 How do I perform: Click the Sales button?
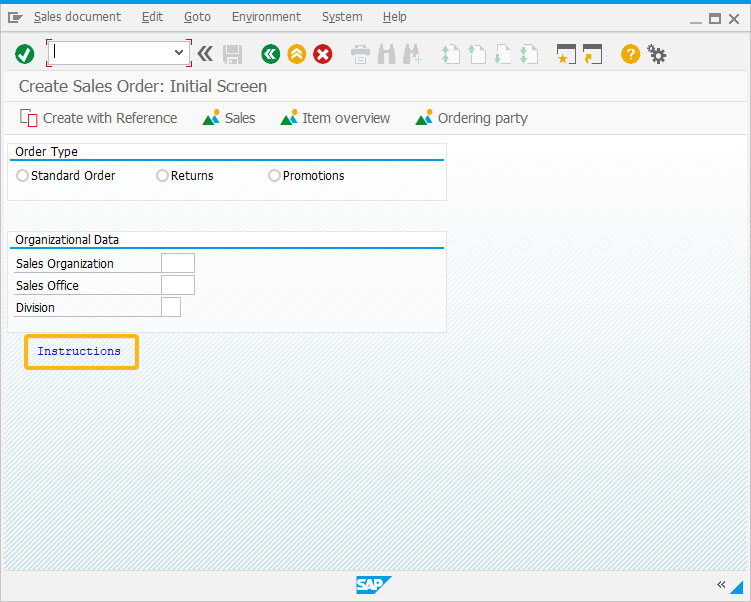point(228,118)
